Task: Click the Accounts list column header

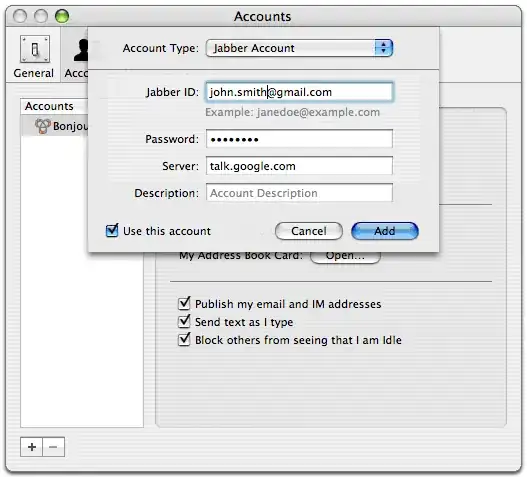Action: coord(54,106)
